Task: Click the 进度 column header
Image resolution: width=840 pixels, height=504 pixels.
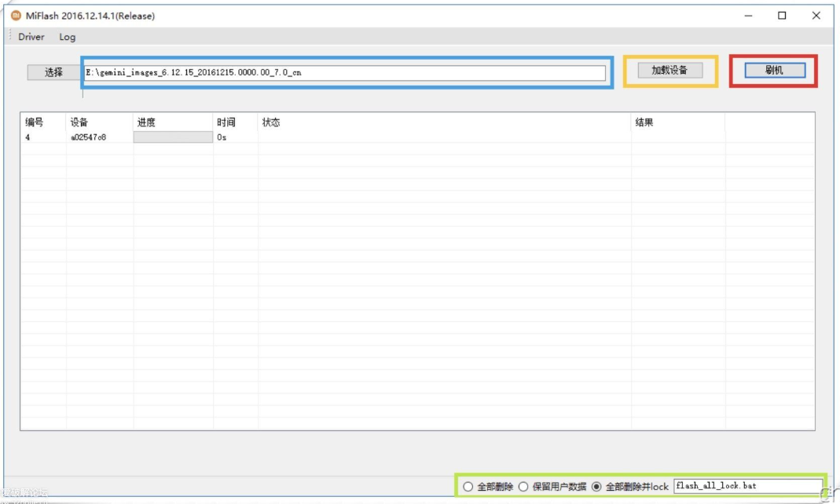Action: tap(146, 122)
